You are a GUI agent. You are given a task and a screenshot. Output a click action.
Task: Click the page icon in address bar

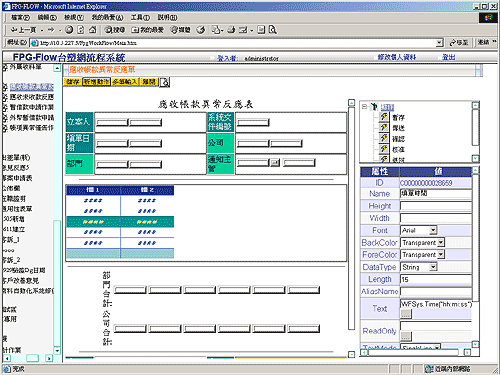[34, 43]
